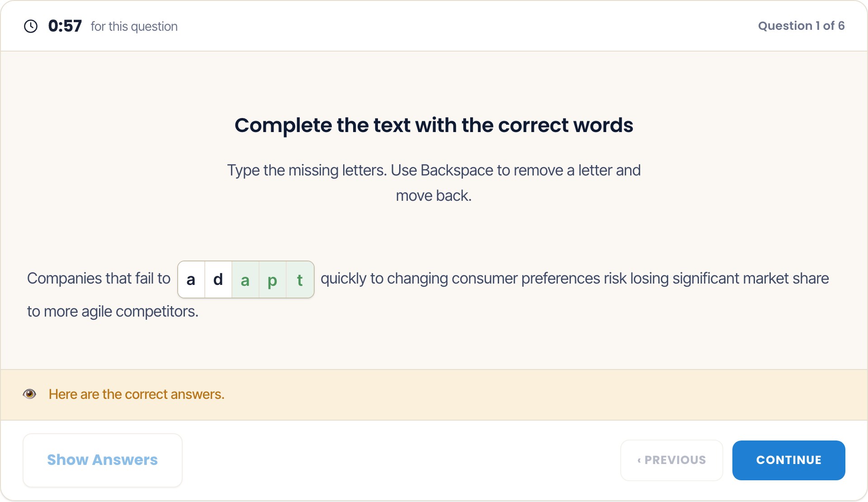Click 'for this question' label

(134, 27)
